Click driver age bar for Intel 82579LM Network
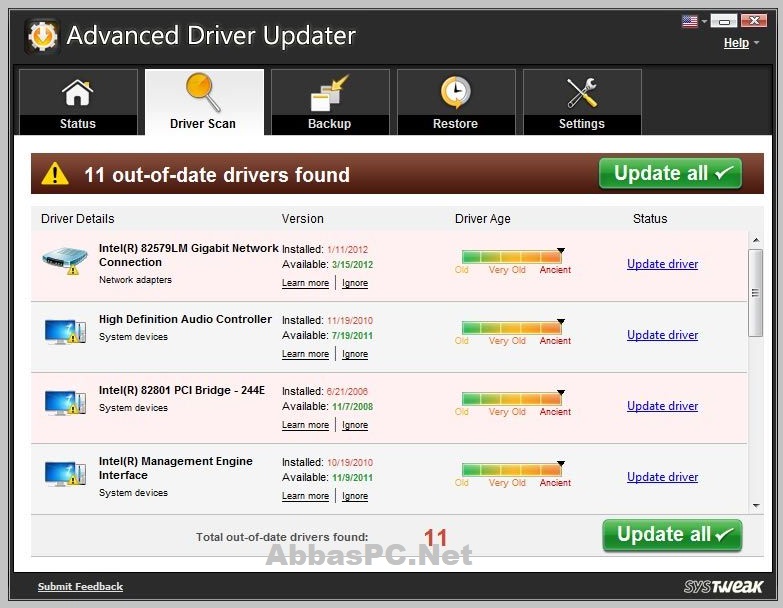This screenshot has height=608, width=783. pyautogui.click(x=511, y=257)
